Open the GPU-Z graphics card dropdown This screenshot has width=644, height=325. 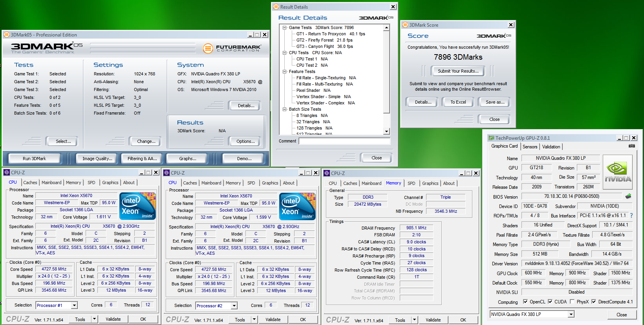tap(571, 314)
